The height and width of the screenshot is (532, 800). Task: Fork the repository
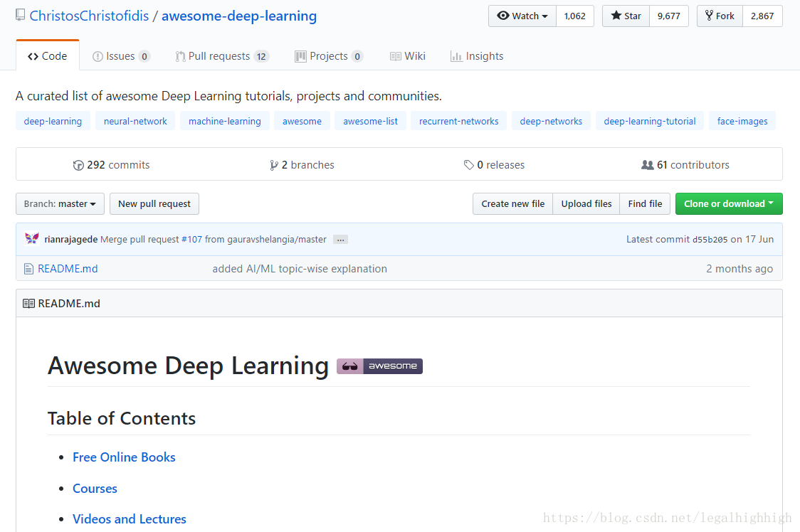coord(720,16)
